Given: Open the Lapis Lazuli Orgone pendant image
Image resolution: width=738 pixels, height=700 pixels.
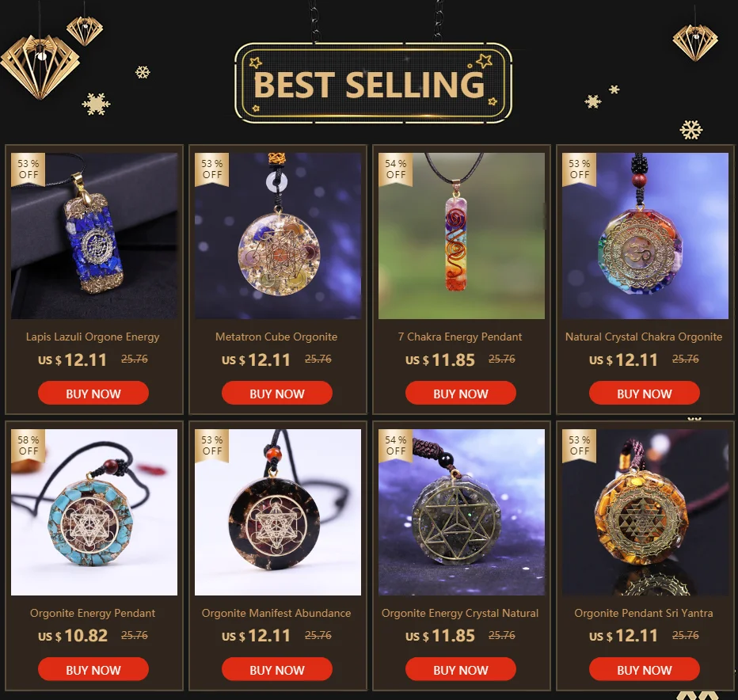Looking at the screenshot, I should (94, 236).
